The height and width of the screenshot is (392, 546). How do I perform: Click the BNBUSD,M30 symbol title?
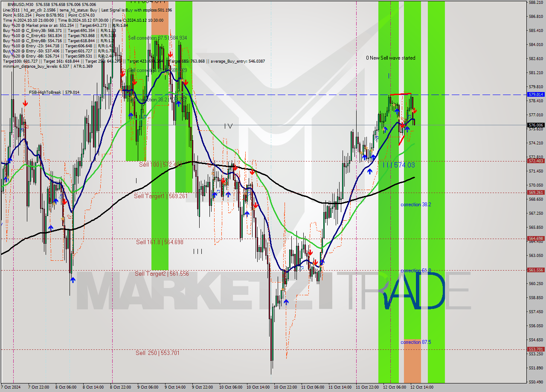[x=21, y=4]
